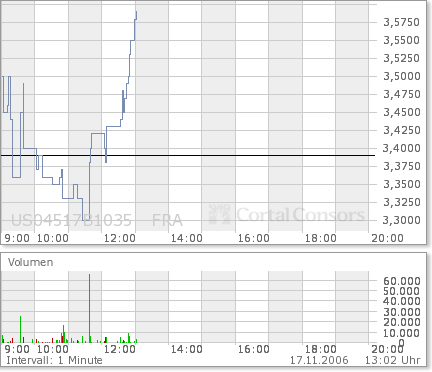The height and width of the screenshot is (372, 432).
Task: Click 16:00 time label under price chart
Action: 254,239
